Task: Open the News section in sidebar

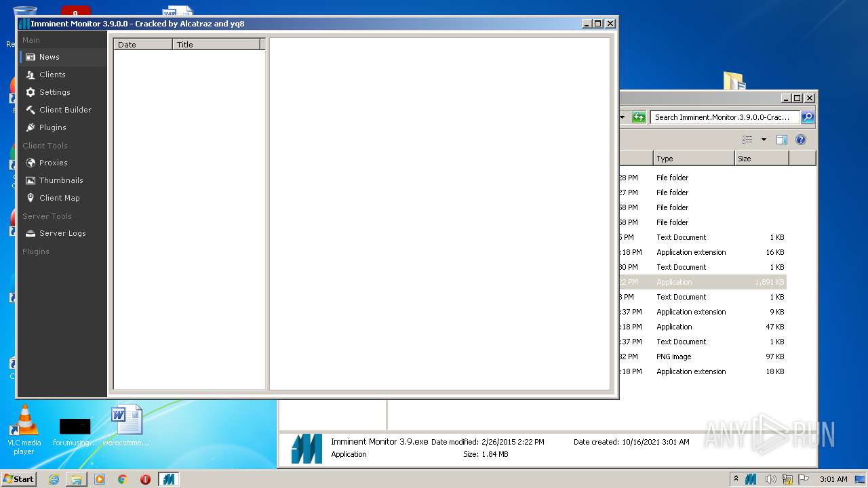Action: point(62,57)
